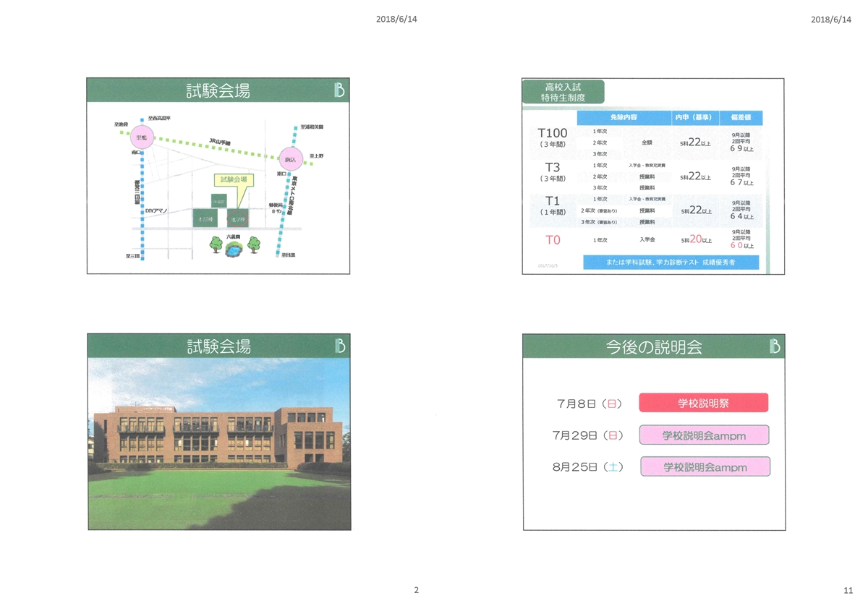
Task: Select the 7月8日（日） date
Action: click(x=591, y=404)
